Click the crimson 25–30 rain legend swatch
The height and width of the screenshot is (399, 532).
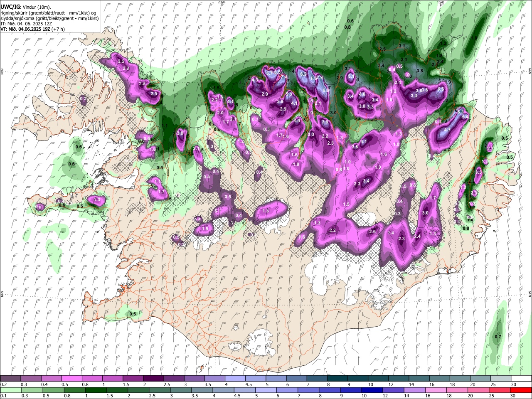click(499, 390)
